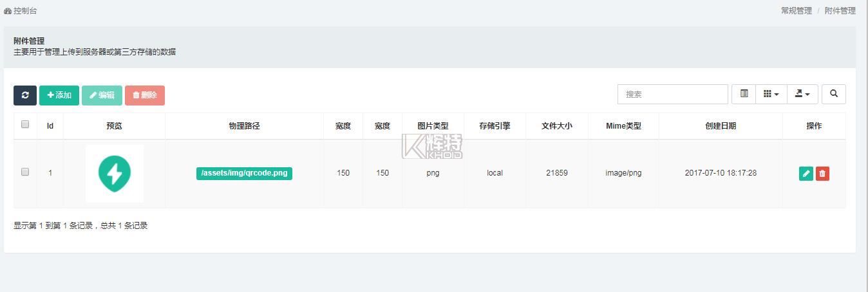The width and height of the screenshot is (868, 292).
Task: Click the 搜索 search input field
Action: [672, 94]
